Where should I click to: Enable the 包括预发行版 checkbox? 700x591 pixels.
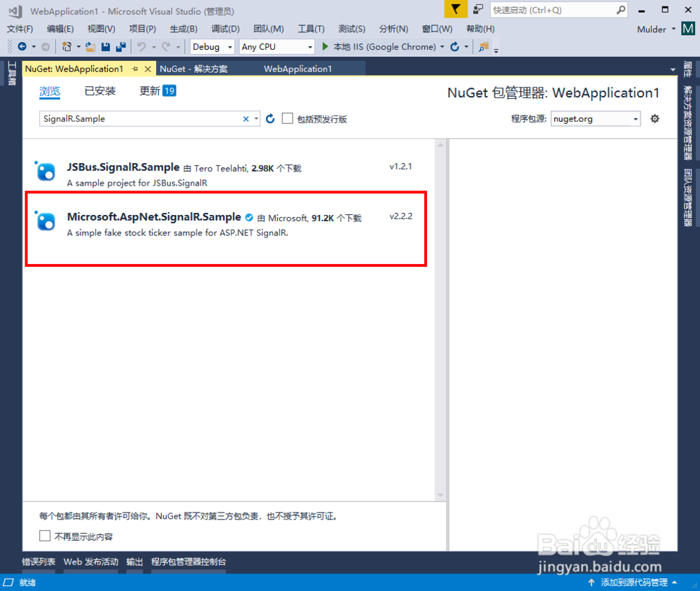click(x=287, y=118)
